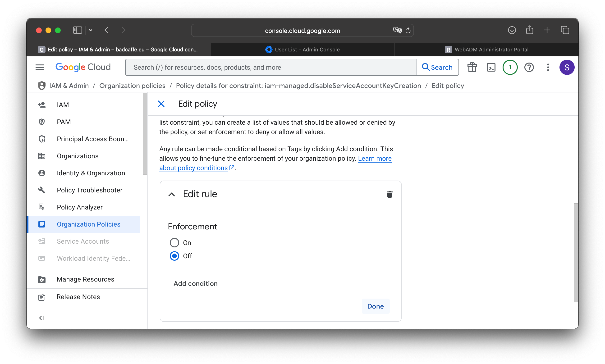This screenshot has width=605, height=364.
Task: Go back in Safari history
Action: [x=107, y=30]
